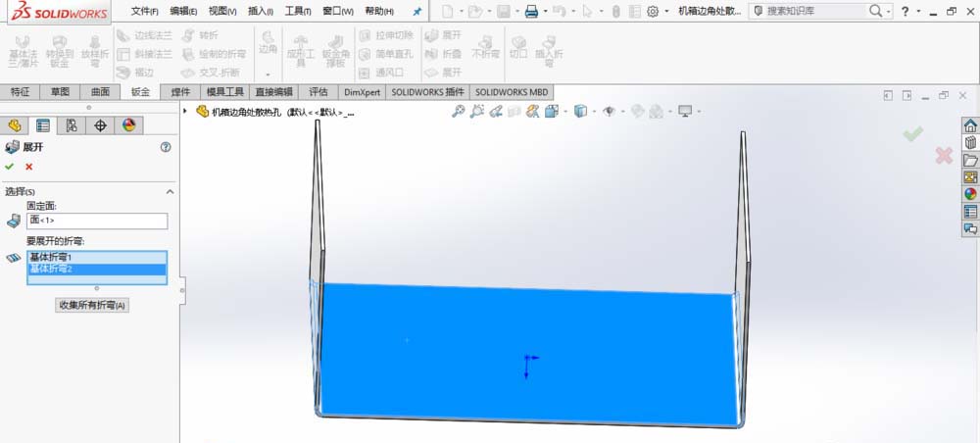The height and width of the screenshot is (443, 980).
Task: Click the red X cancel in 展开 panel
Action: coord(28,167)
